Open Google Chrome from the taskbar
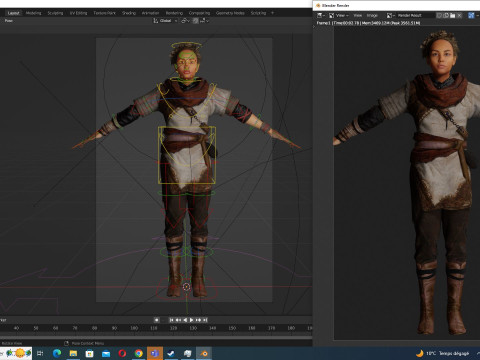This screenshot has width=480, height=360. coord(139,353)
